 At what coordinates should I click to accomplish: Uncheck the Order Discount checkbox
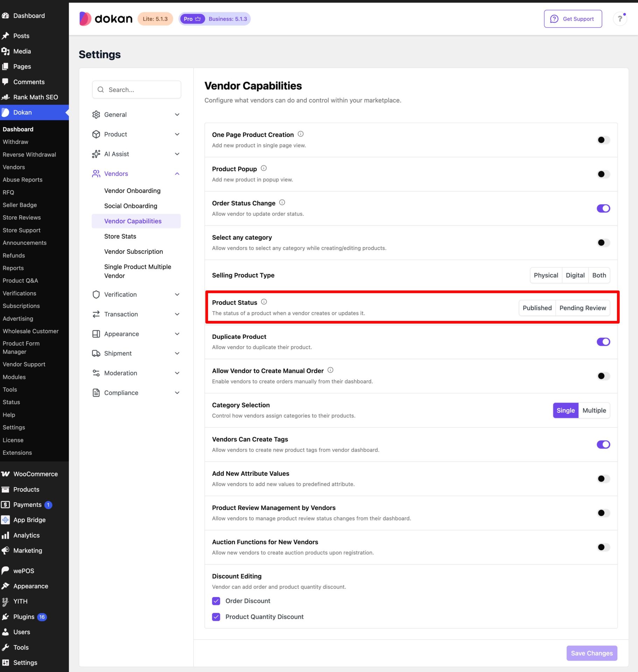216,601
